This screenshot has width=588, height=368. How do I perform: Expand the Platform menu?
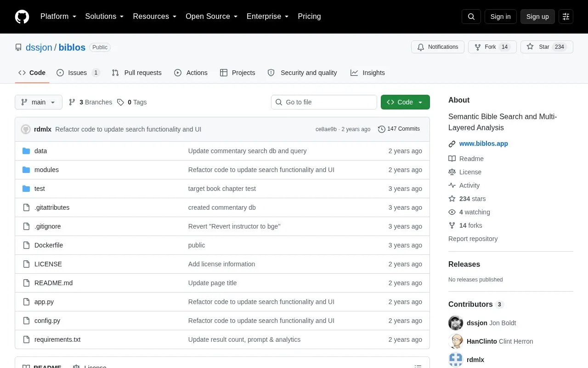(58, 17)
